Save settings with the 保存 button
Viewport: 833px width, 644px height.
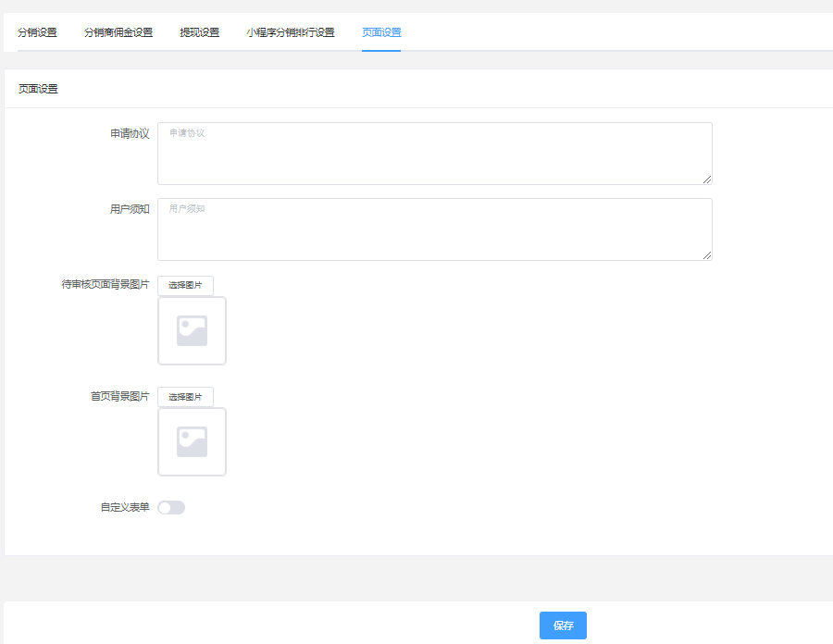pyautogui.click(x=563, y=625)
